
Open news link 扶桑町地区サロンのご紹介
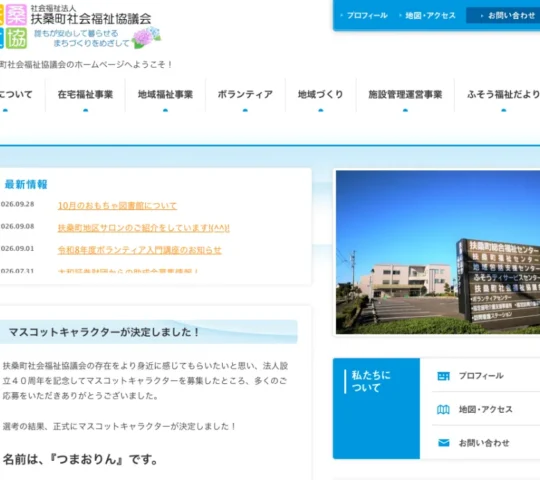(x=144, y=228)
